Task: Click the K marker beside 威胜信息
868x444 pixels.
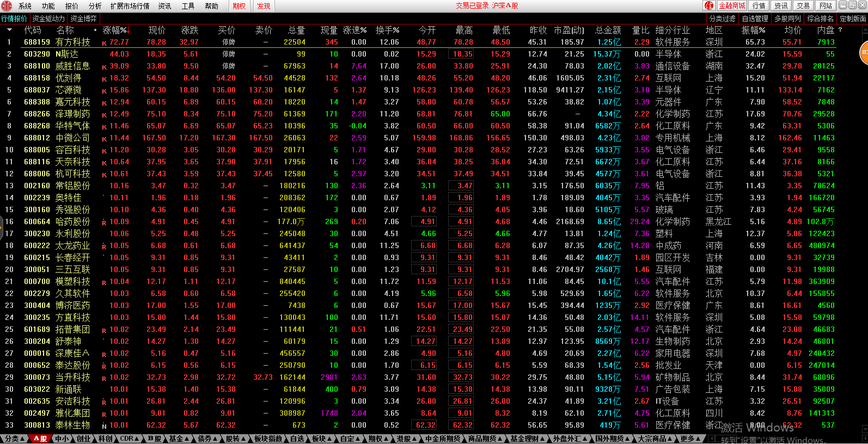Action: click(104, 66)
